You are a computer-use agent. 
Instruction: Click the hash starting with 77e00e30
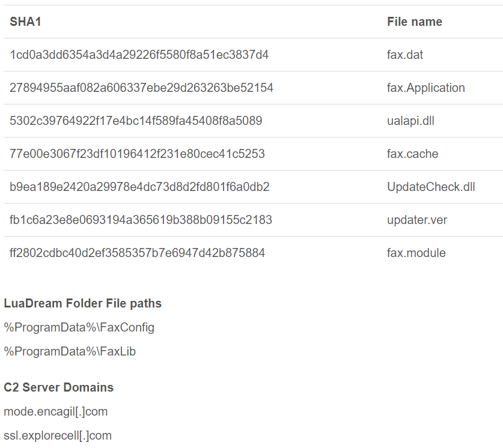pos(137,154)
